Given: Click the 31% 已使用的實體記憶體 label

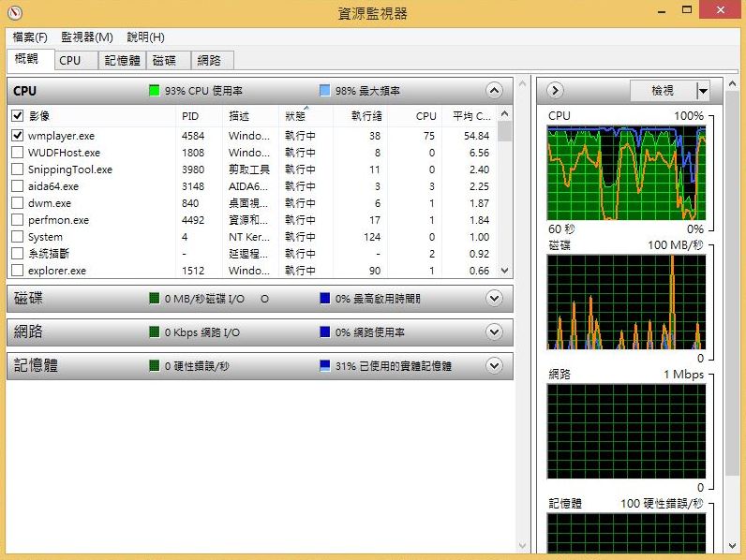Looking at the screenshot, I should click(x=393, y=365).
